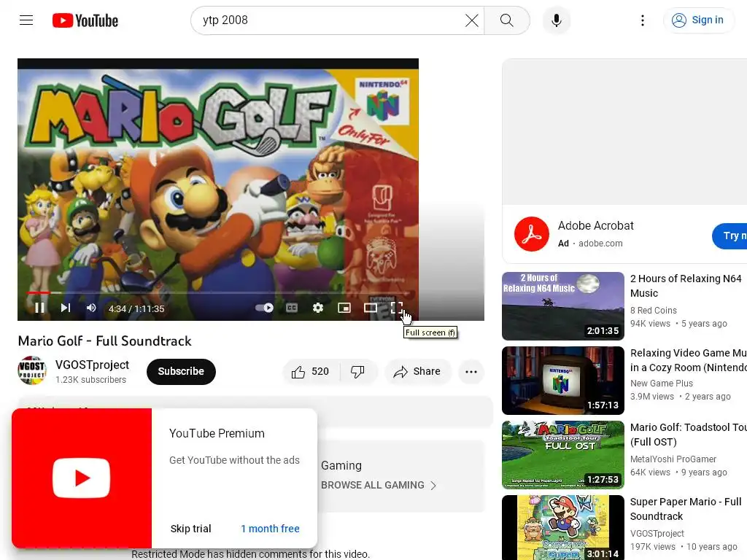Click the 1.23K subscribers count
The image size is (747, 560).
pos(90,380)
